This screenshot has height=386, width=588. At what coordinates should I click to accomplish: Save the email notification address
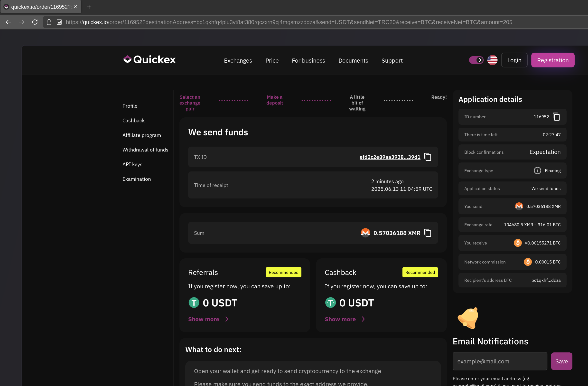coord(561,361)
